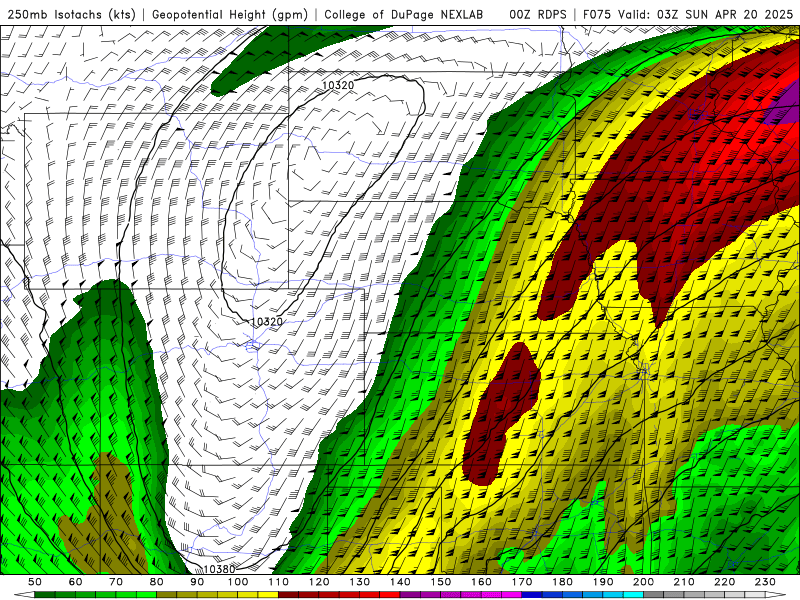Image resolution: width=800 pixels, height=600 pixels.
Task: Click the 190 label on the color scale
Action: click(603, 582)
